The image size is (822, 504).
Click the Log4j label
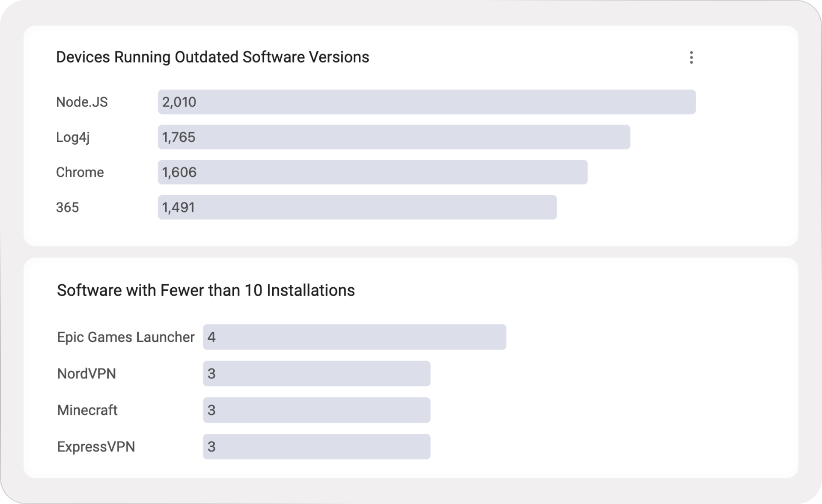point(73,137)
